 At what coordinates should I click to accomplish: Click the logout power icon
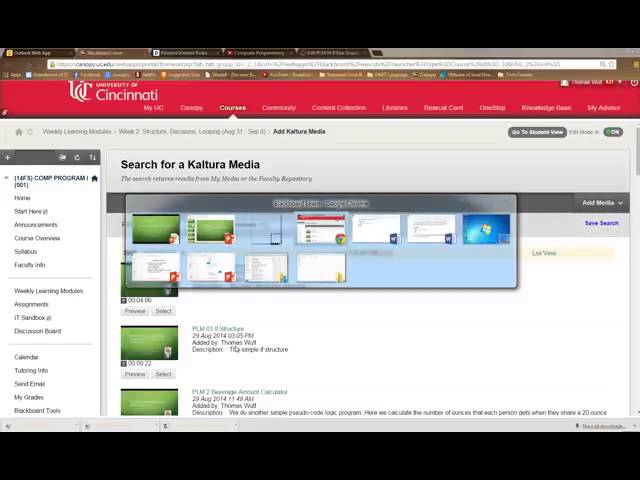click(634, 82)
